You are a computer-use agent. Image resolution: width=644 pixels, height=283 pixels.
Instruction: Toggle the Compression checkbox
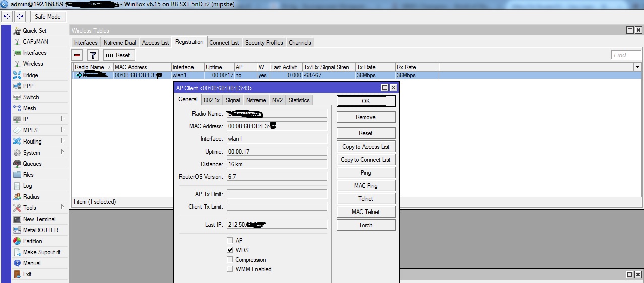tap(230, 260)
